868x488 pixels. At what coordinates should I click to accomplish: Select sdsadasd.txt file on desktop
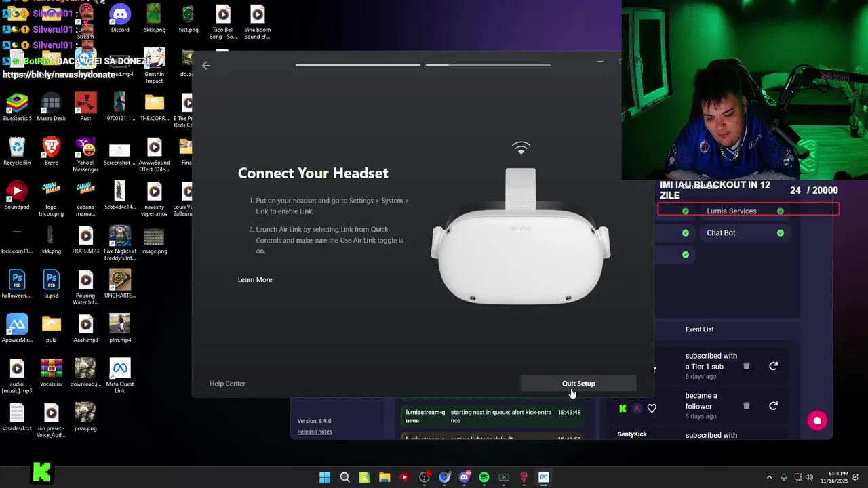pos(17,417)
